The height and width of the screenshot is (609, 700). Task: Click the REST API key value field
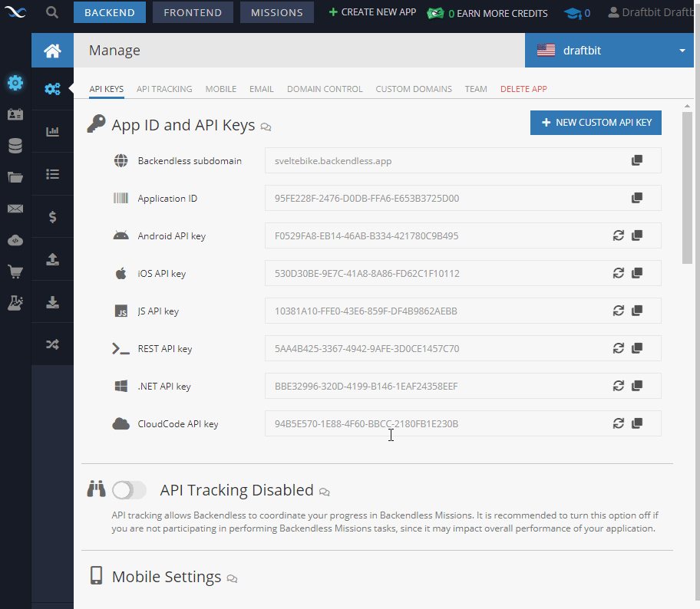point(463,348)
